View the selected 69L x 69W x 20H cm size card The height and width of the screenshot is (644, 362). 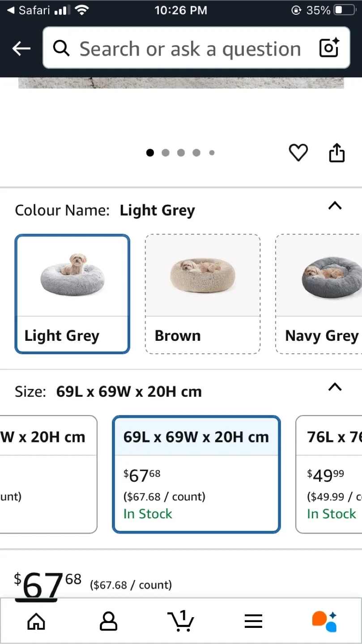point(196,474)
